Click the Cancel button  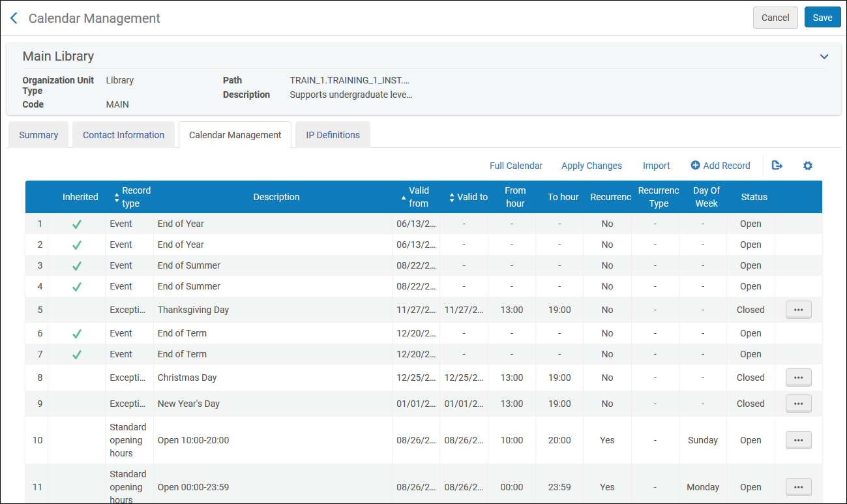775,18
